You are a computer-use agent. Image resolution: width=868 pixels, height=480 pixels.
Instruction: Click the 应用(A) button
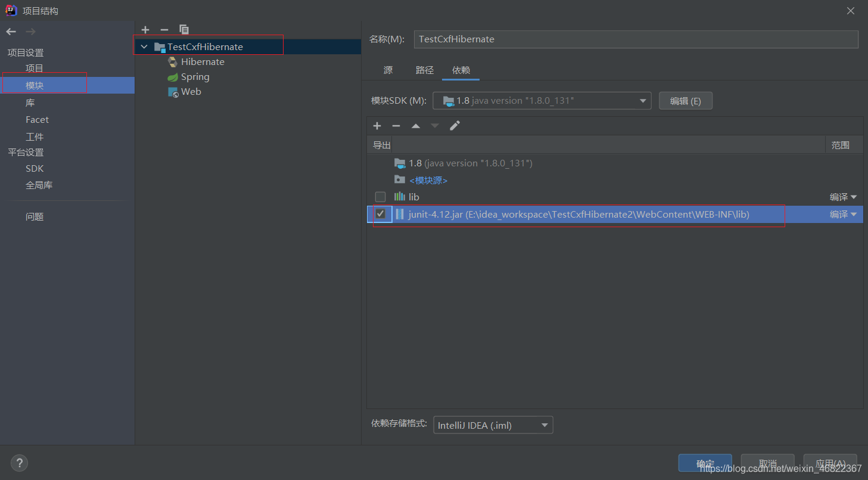pos(830,463)
